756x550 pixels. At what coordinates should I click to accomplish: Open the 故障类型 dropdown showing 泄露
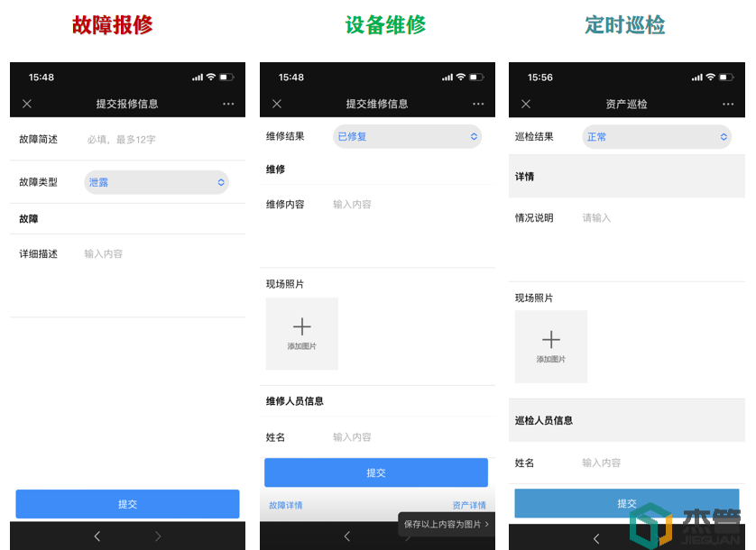[157, 182]
